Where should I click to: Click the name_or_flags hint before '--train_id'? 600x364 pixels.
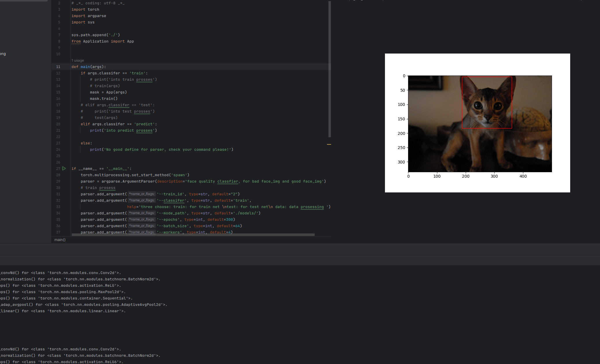142,194
